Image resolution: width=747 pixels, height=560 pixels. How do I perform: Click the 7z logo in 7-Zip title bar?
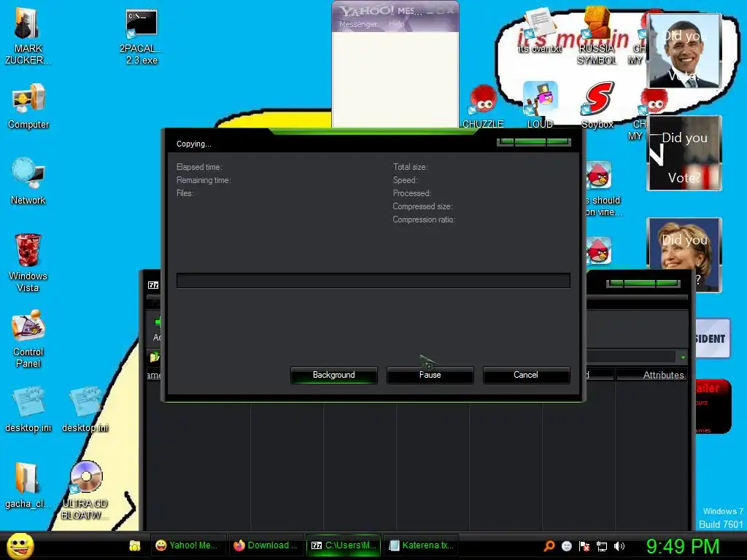(x=153, y=285)
